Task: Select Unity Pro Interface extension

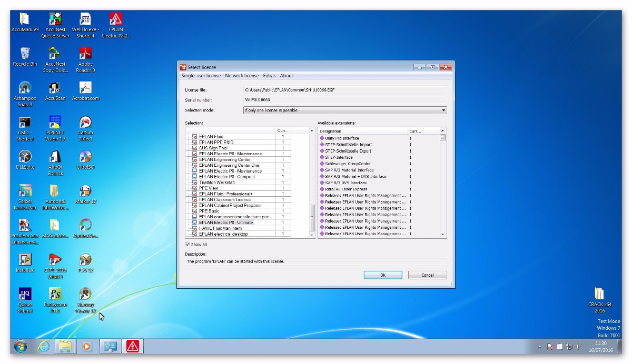Action: [x=379, y=138]
